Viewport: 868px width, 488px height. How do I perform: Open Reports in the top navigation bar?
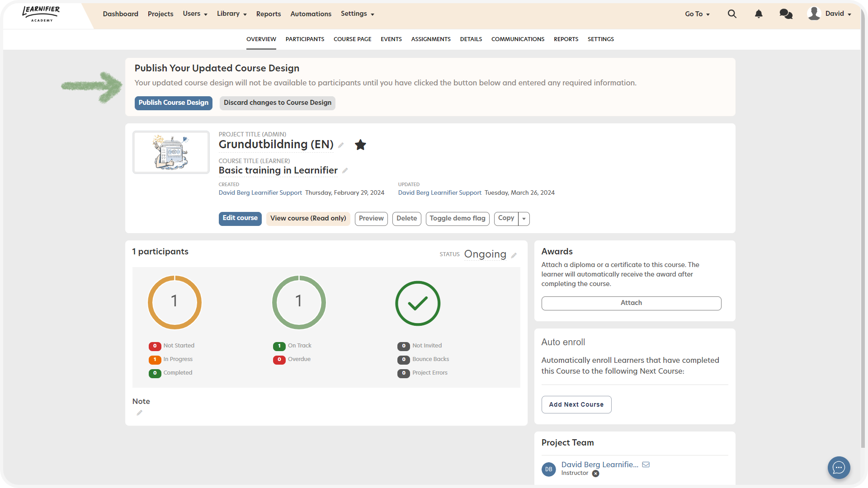(x=269, y=14)
